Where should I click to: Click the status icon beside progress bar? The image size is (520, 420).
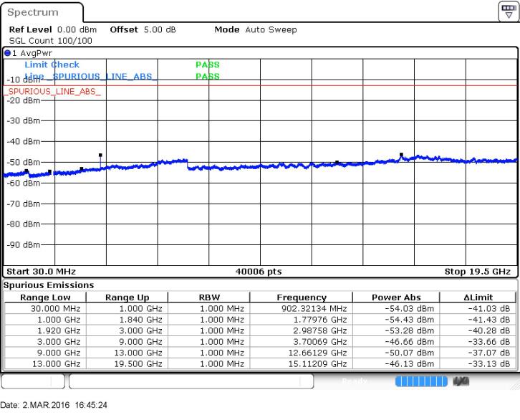pyautogui.click(x=461, y=381)
